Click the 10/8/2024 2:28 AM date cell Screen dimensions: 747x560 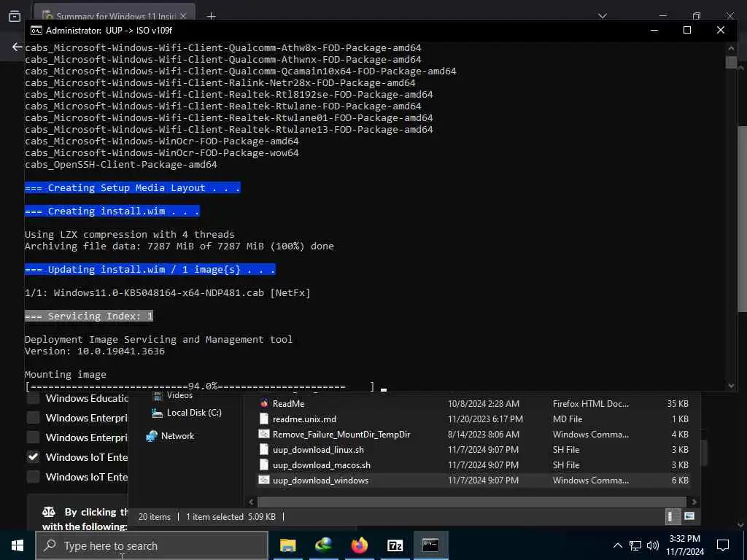tap(483, 404)
